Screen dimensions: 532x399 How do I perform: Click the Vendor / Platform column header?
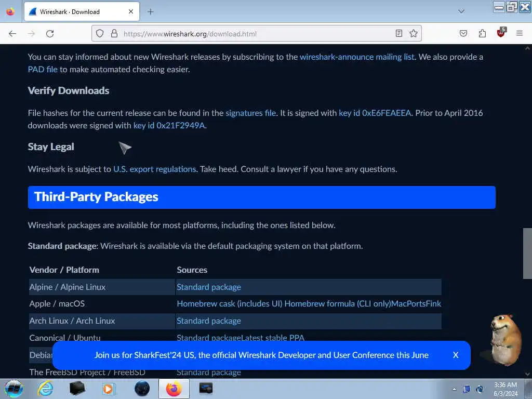[x=64, y=270]
